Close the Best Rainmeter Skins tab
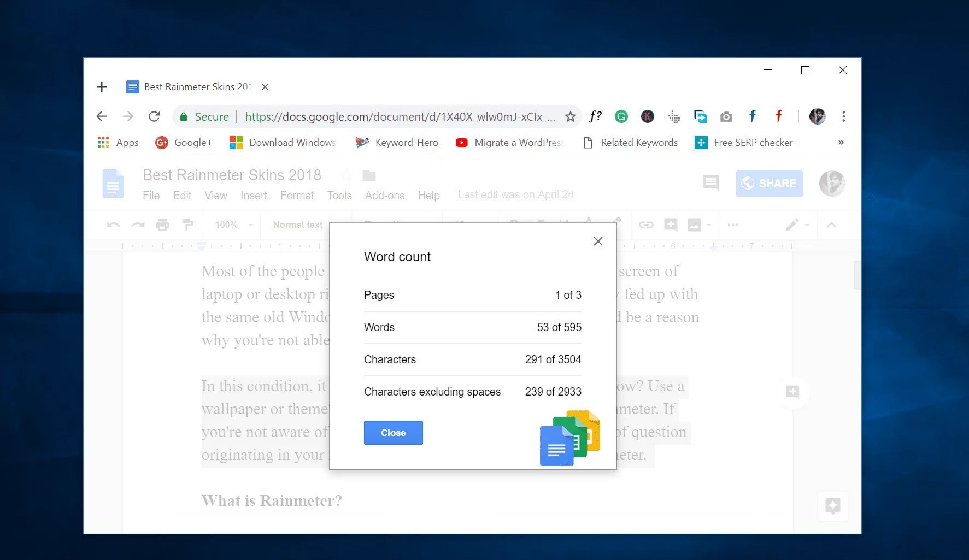 [265, 87]
